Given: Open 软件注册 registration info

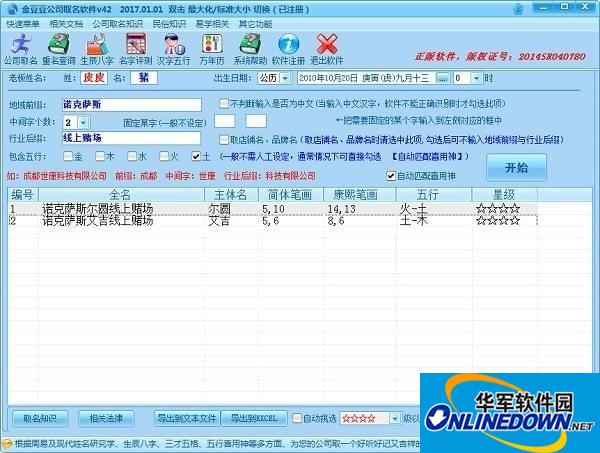Looking at the screenshot, I should pyautogui.click(x=288, y=49).
